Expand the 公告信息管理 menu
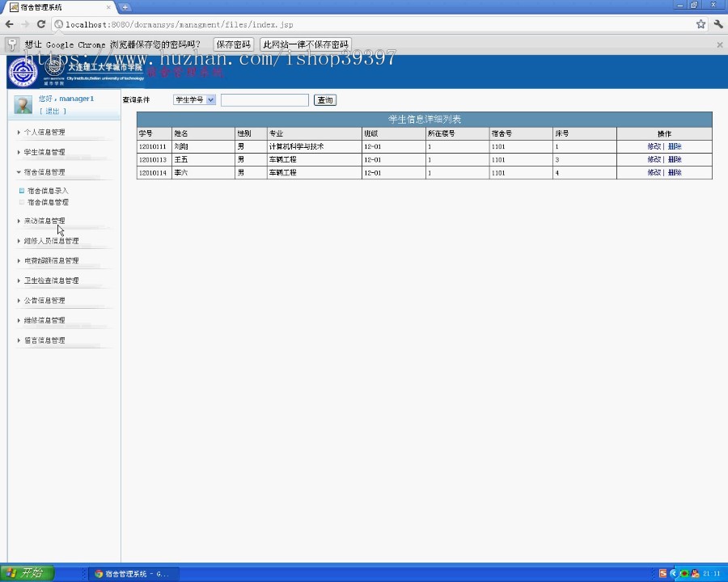The height and width of the screenshot is (582, 728). 44,301
